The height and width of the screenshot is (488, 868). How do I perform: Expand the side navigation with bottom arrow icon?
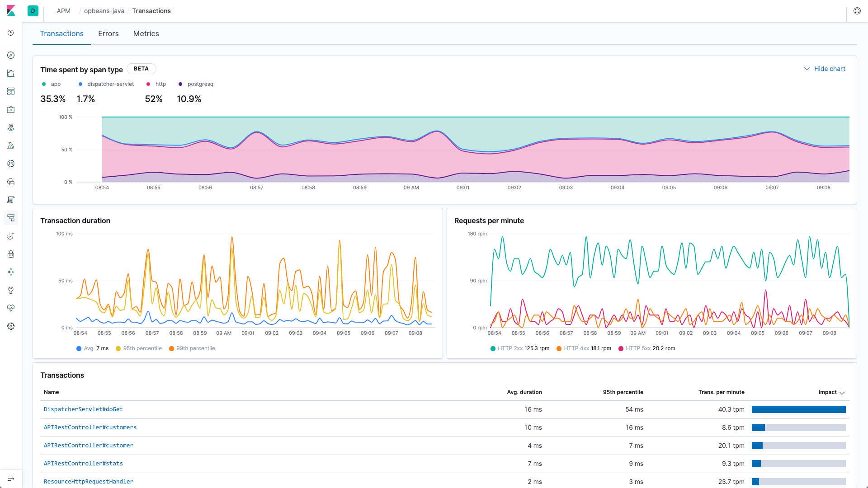pyautogui.click(x=11, y=479)
